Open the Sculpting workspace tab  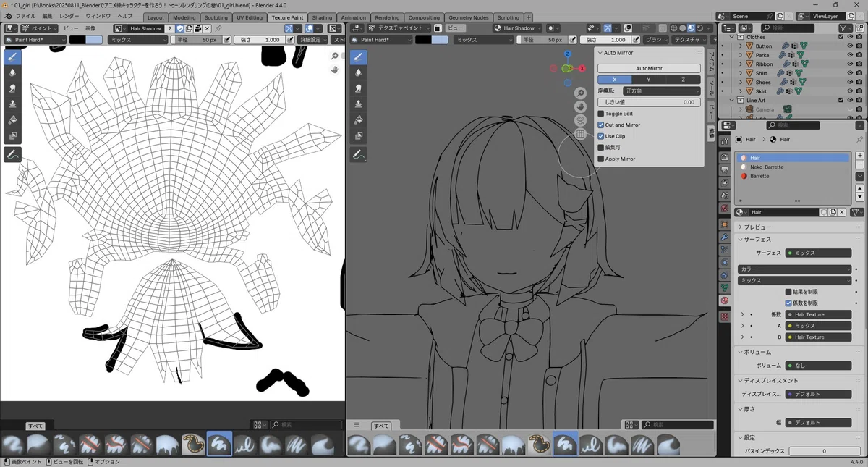216,17
